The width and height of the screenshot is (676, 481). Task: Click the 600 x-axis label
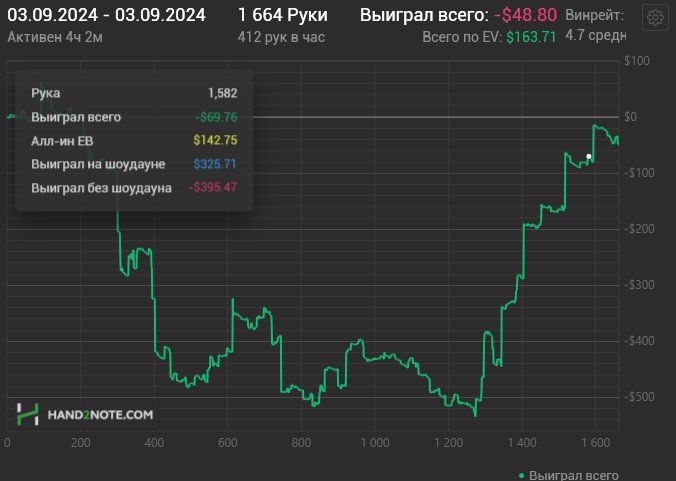point(228,443)
